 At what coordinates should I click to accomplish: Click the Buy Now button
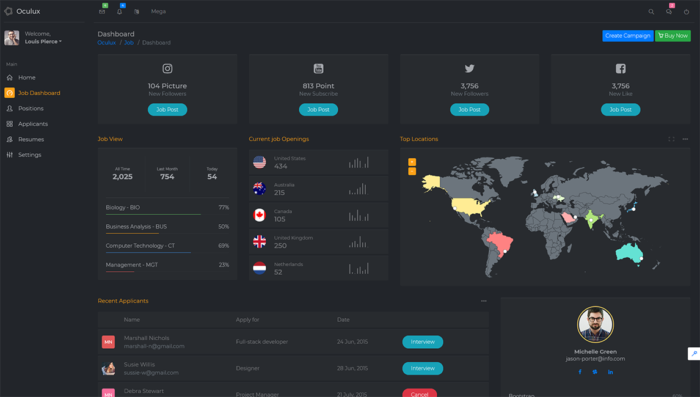673,36
